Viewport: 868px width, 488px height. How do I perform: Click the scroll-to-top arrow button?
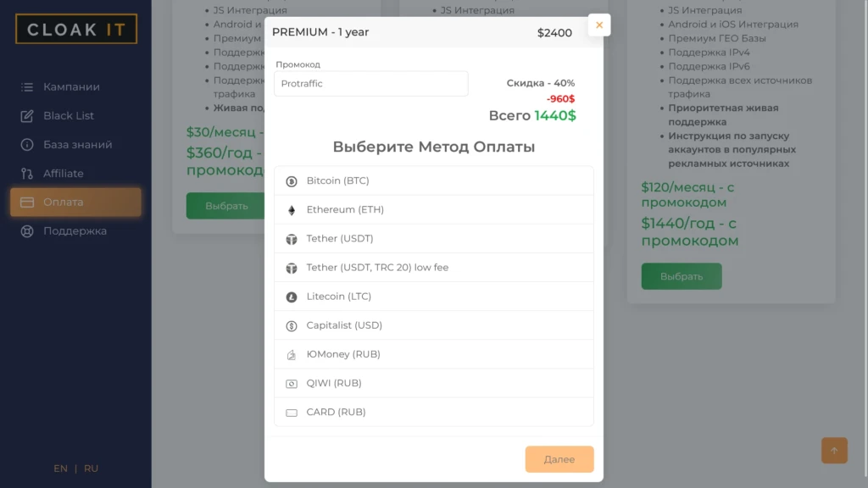[x=834, y=451]
